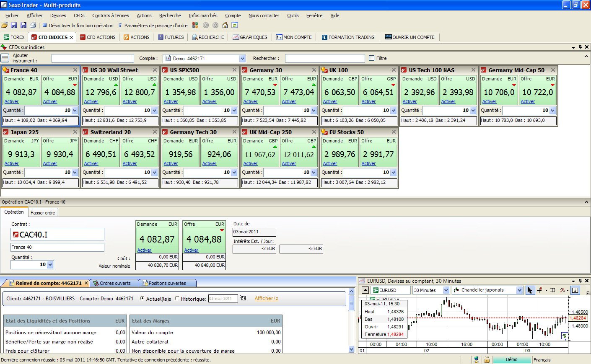Click the up-arrow button beside EURUSD chart symbol
This screenshot has width=591, height=364.
click(x=365, y=290)
